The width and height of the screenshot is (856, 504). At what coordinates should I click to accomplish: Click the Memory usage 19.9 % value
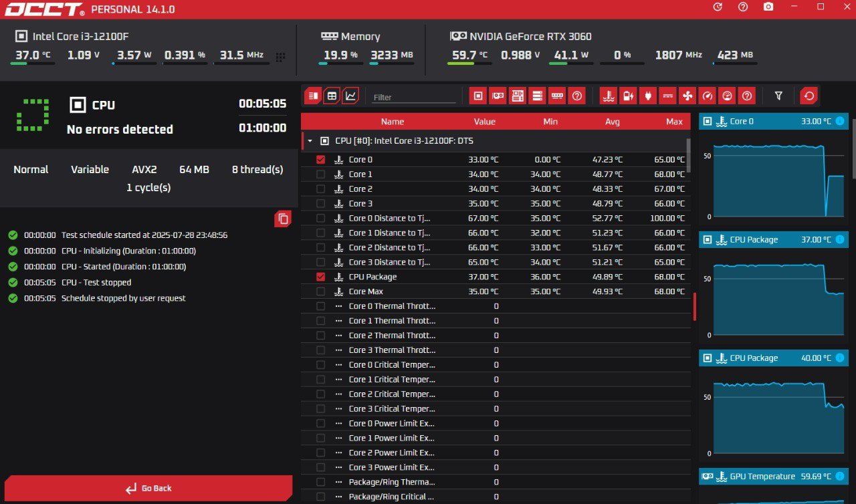pos(340,55)
